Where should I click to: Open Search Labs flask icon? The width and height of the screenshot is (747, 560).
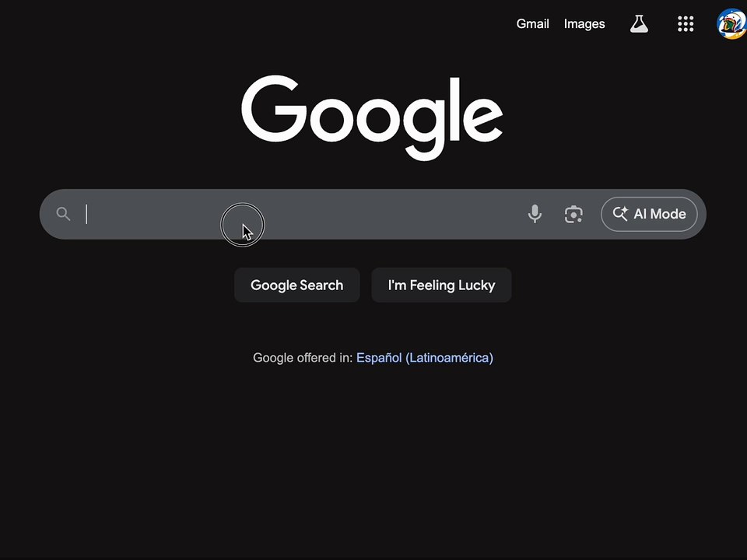coord(639,23)
